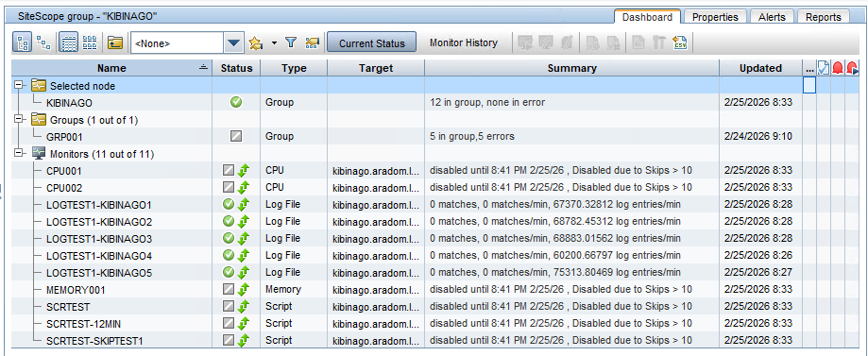
Task: Open the Alerts tab
Action: point(772,17)
